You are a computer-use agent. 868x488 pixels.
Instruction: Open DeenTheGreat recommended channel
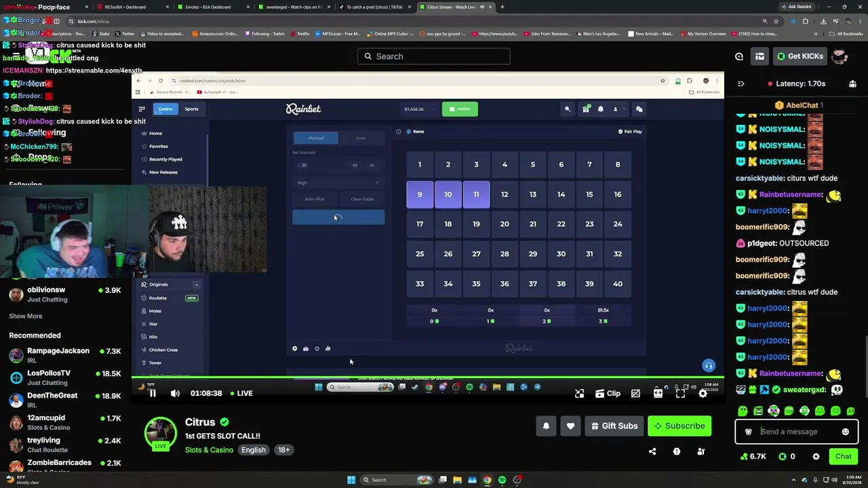click(x=65, y=400)
